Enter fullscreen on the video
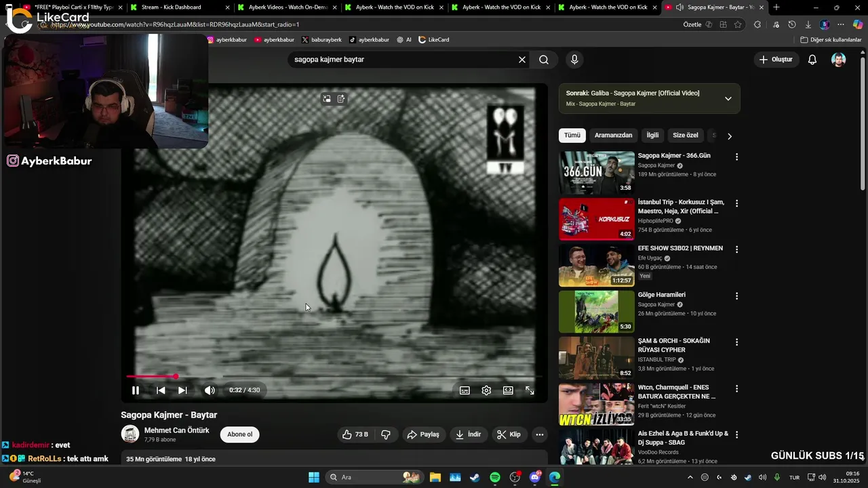 [530, 390]
